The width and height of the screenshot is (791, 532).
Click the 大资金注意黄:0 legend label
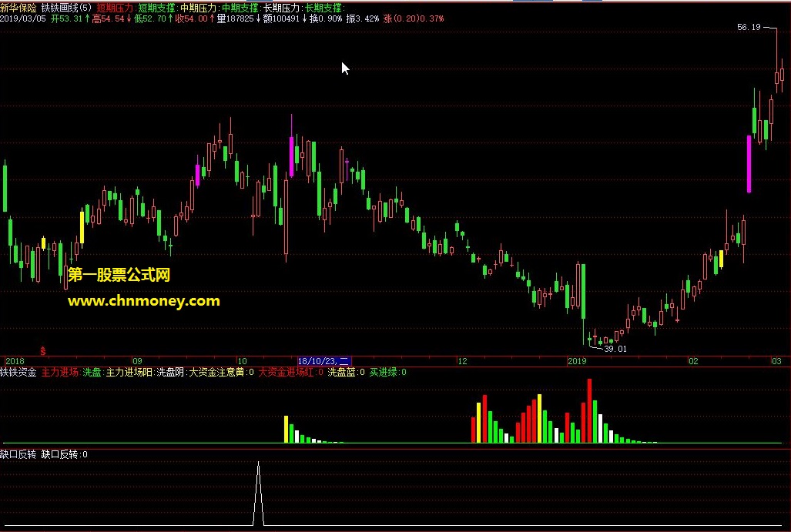pyautogui.click(x=222, y=372)
